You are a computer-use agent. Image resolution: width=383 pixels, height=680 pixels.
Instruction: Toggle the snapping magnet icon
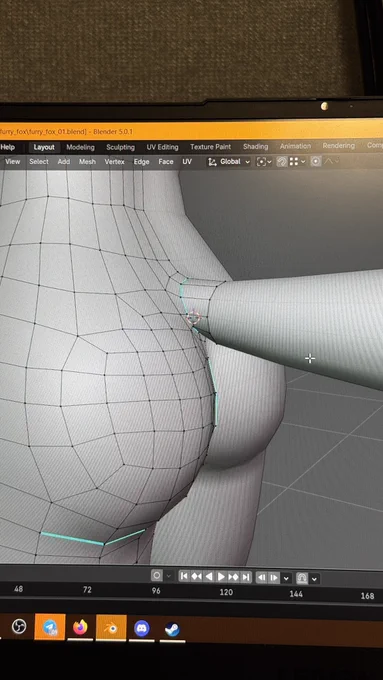click(282, 161)
